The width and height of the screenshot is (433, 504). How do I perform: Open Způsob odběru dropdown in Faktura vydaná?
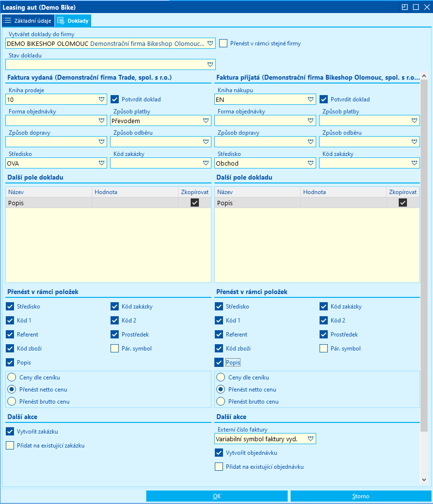click(206, 142)
